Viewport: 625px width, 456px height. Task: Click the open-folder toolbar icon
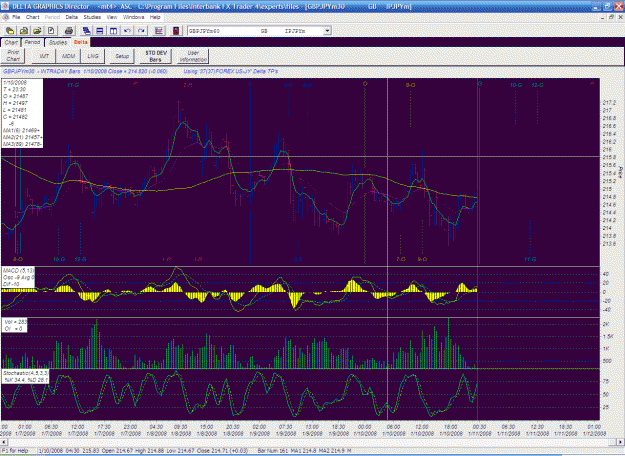point(37,31)
